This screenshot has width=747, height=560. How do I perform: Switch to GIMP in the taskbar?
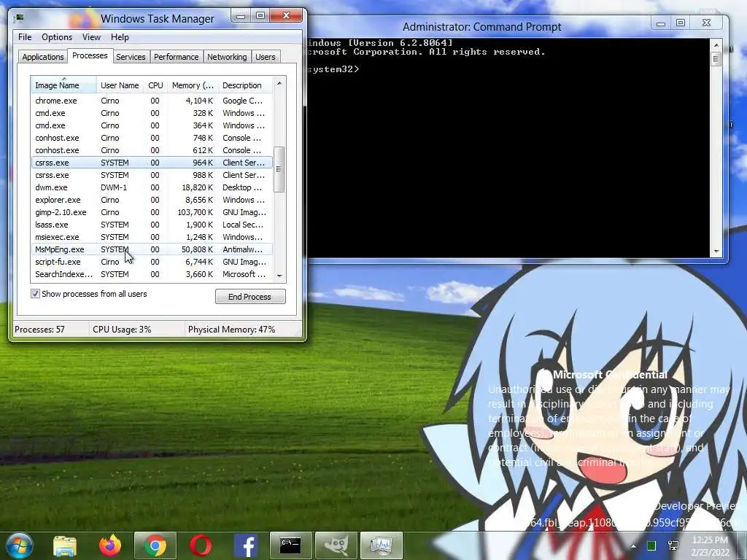336,545
